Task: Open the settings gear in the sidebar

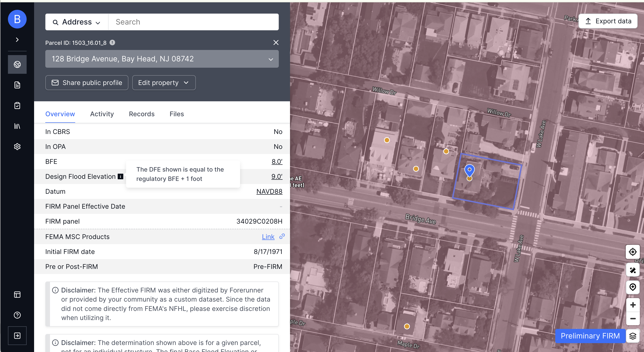Action: tap(17, 147)
